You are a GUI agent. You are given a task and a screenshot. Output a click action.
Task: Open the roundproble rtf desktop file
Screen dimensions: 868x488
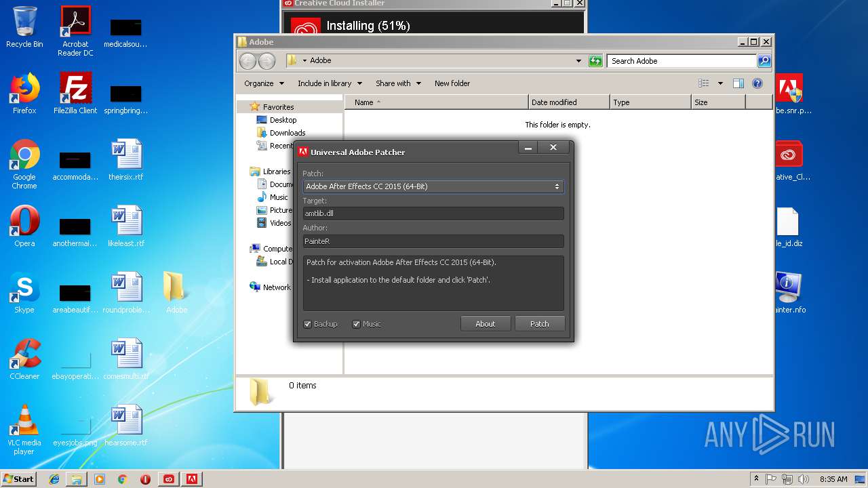126,293
